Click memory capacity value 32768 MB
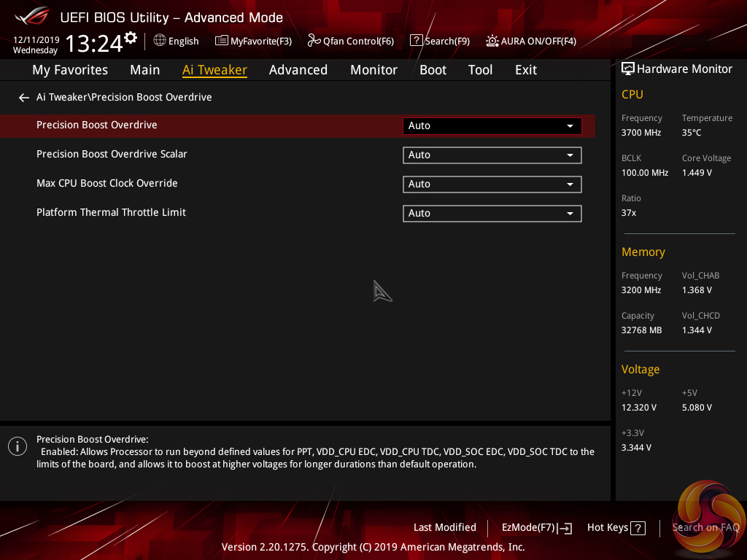The width and height of the screenshot is (747, 560). point(641,330)
